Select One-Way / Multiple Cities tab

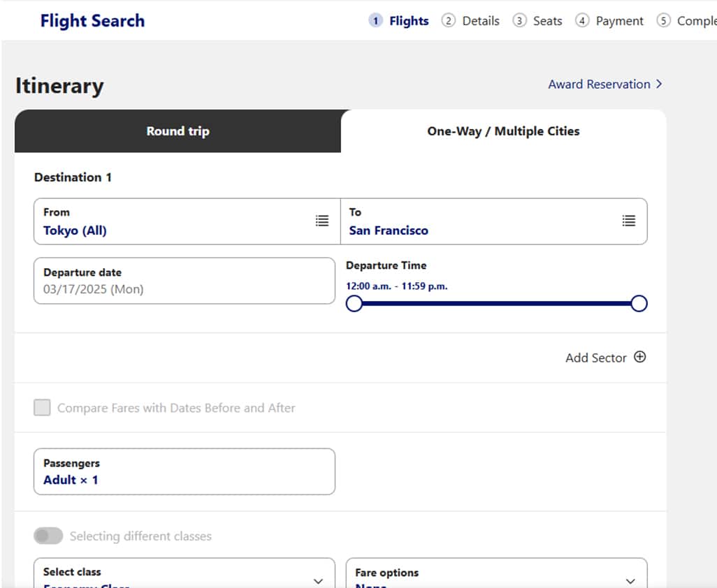coord(503,131)
